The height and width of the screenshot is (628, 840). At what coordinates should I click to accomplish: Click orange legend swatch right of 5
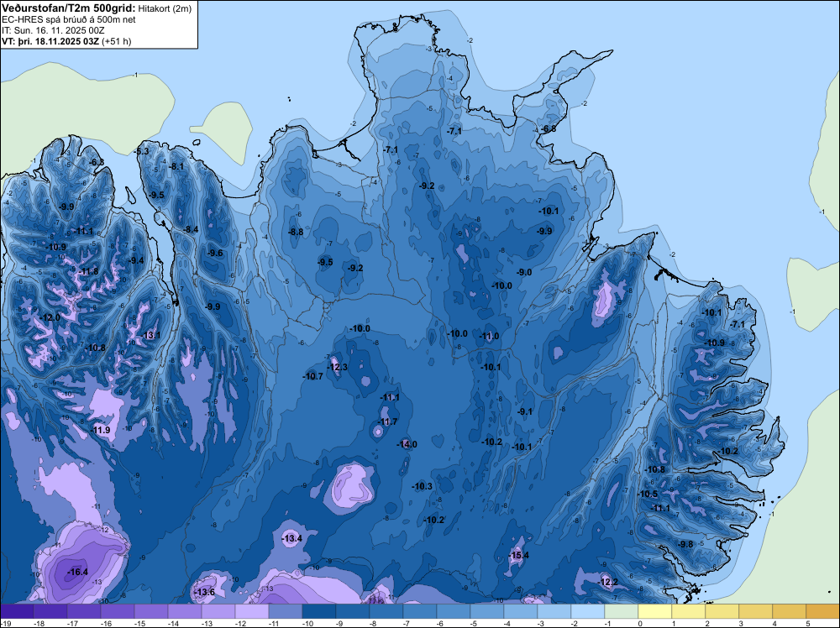823,611
